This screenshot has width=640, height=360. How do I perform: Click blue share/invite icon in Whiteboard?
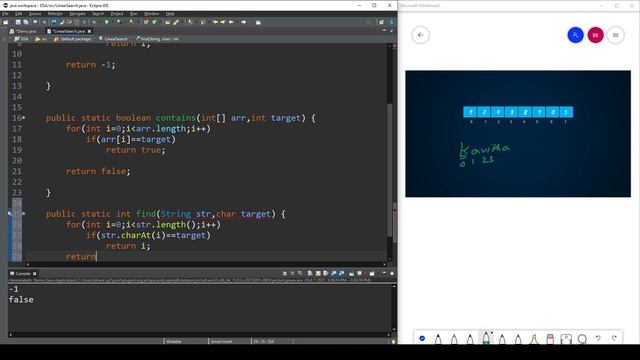point(576,35)
